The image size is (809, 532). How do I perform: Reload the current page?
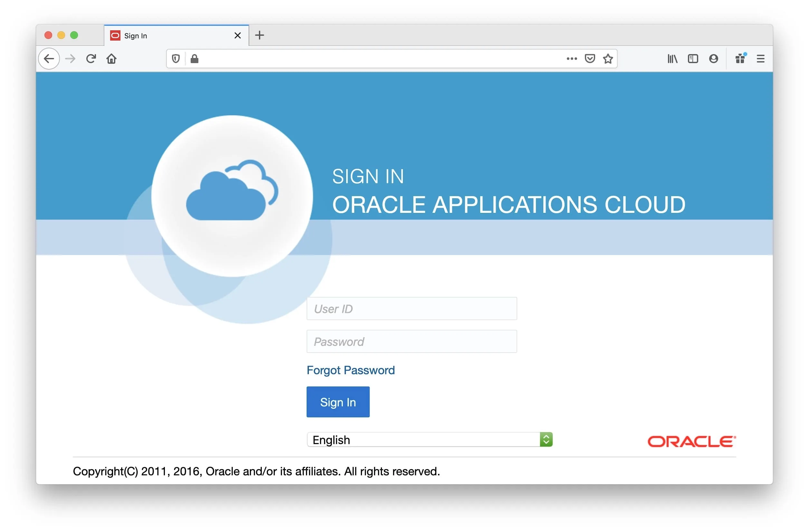coord(91,59)
